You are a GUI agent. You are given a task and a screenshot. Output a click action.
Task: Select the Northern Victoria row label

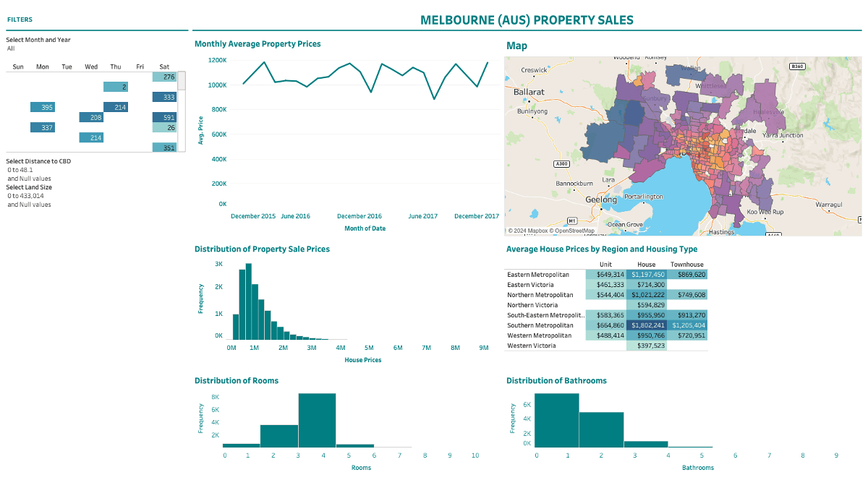(532, 305)
